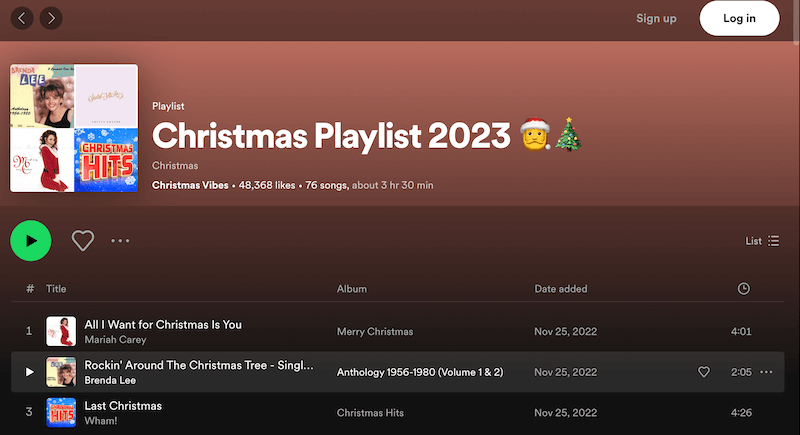Go to Mariah Carey artist page
Screen dimensions: 800x435
pos(116,339)
